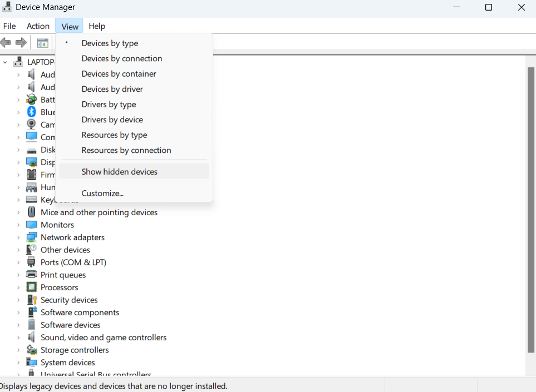Open the Help menu
The image size is (536, 392).
(x=97, y=26)
